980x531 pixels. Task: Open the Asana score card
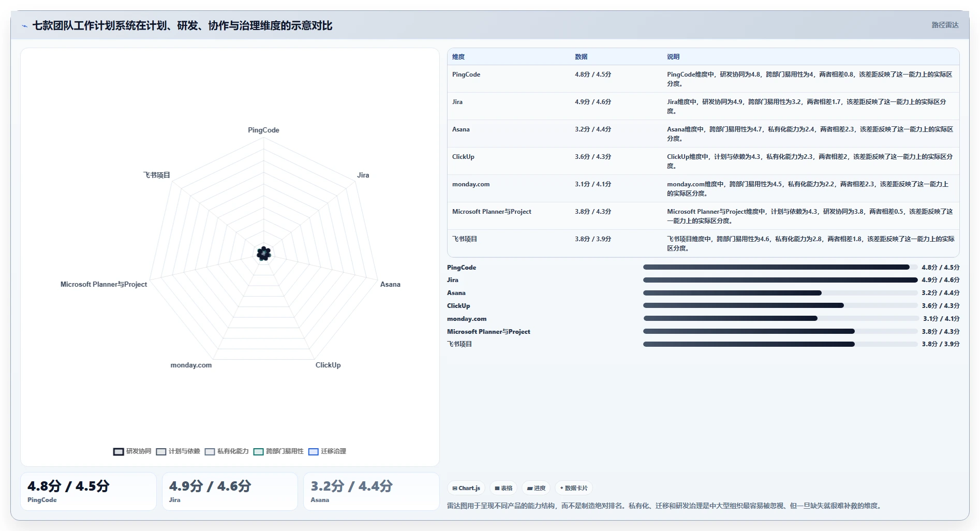pyautogui.click(x=371, y=491)
